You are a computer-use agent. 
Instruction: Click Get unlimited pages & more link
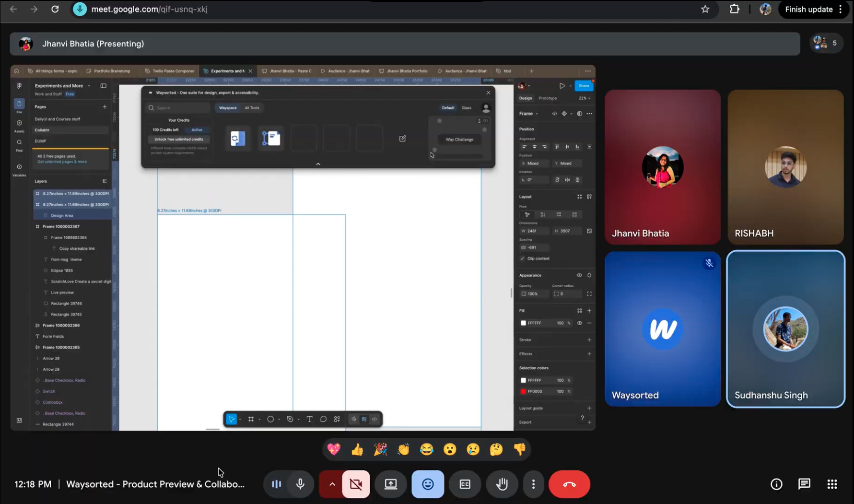(62, 162)
